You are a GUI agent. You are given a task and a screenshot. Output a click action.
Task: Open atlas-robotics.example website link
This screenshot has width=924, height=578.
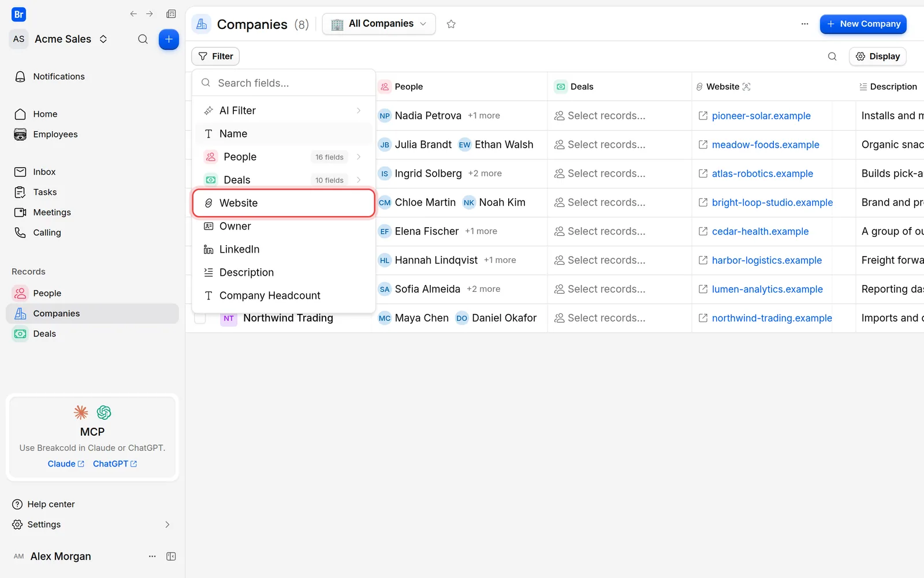[762, 174]
